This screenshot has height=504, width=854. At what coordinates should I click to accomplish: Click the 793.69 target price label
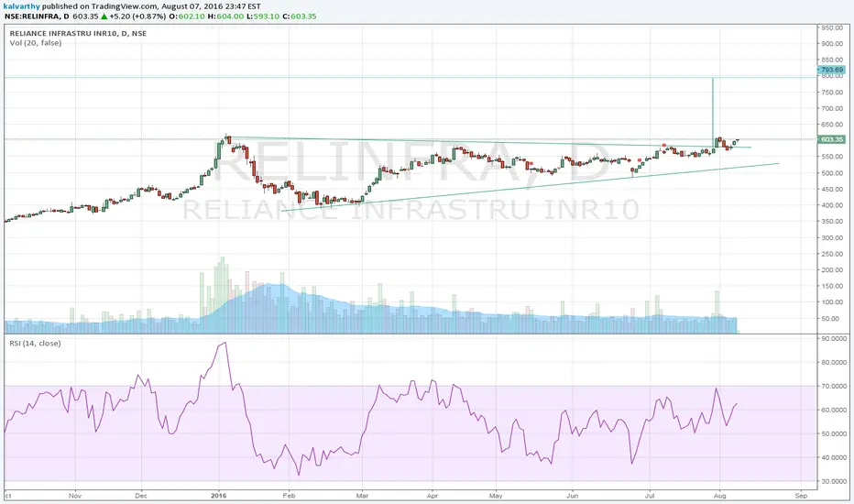click(x=832, y=70)
